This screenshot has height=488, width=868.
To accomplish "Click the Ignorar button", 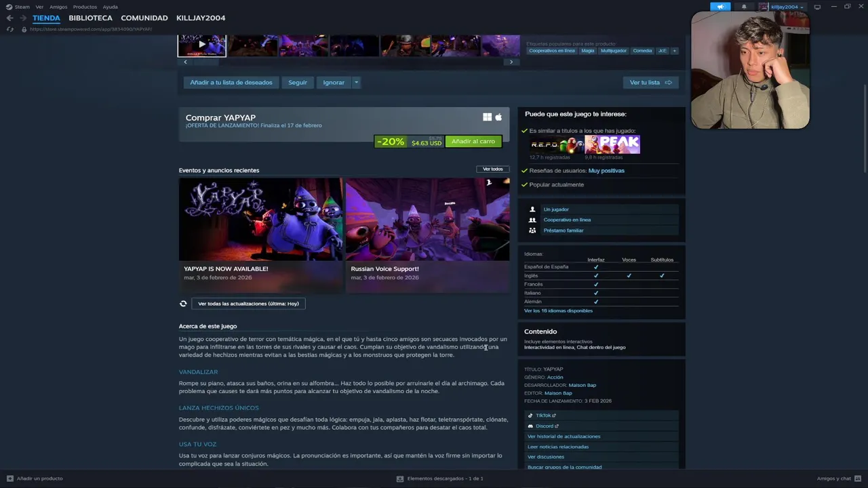I will [x=334, y=83].
